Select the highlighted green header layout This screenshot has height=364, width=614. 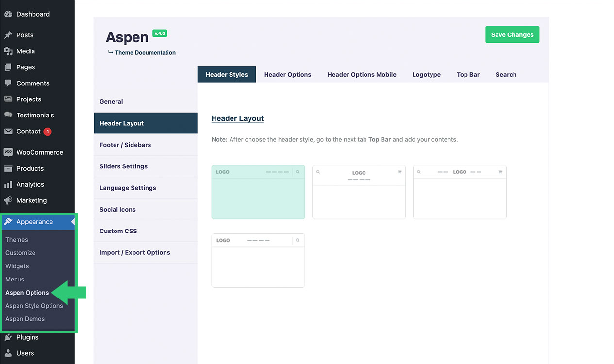(x=258, y=192)
